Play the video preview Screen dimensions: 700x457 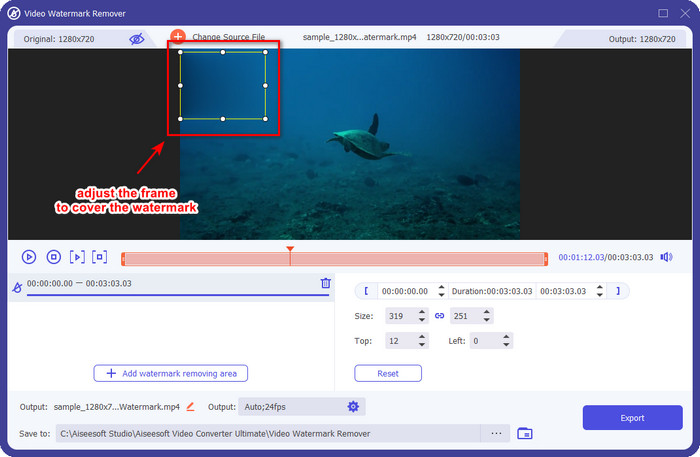(29, 257)
